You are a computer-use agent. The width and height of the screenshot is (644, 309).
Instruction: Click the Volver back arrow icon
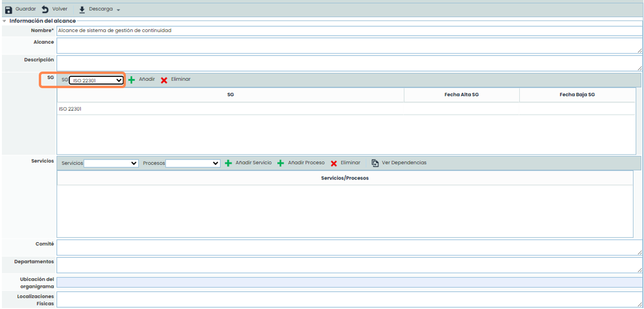coord(45,9)
